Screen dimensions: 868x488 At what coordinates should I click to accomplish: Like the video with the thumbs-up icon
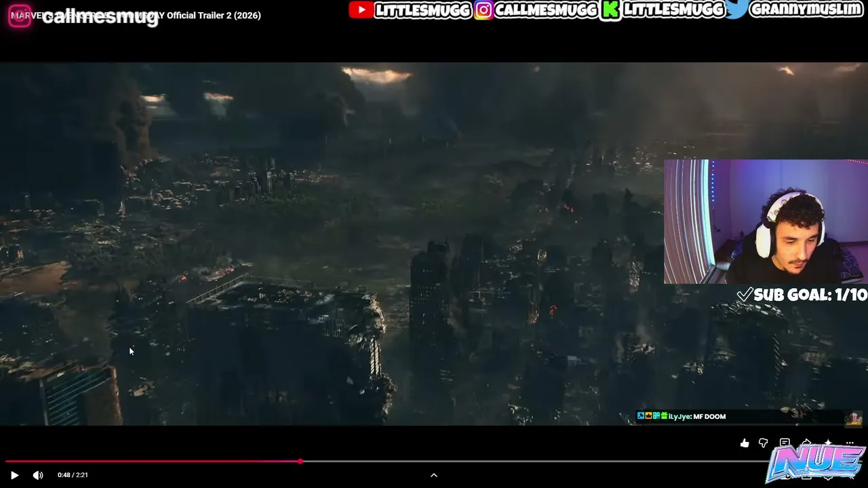pyautogui.click(x=745, y=443)
